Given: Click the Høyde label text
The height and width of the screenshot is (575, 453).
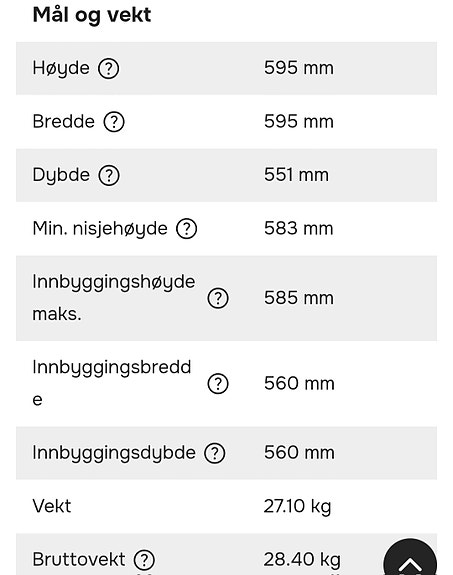Looking at the screenshot, I should pyautogui.click(x=61, y=68).
